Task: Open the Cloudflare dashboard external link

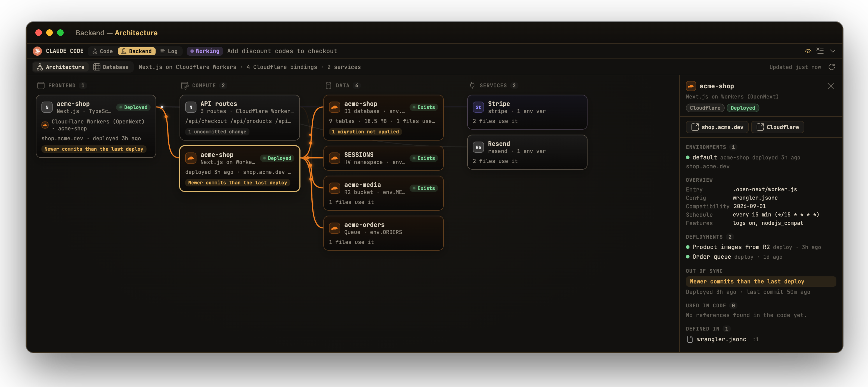Action: tap(777, 127)
